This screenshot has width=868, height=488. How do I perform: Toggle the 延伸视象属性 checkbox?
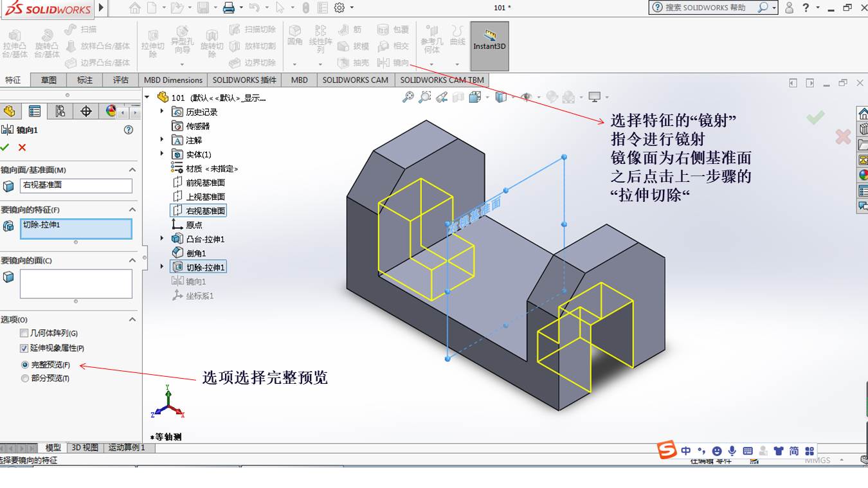(x=24, y=348)
